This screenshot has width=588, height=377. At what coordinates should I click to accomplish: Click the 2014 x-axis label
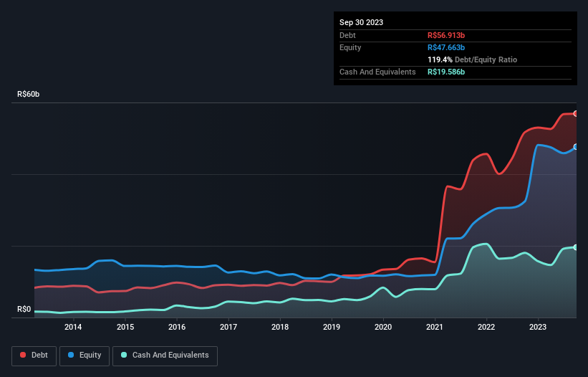(73, 327)
